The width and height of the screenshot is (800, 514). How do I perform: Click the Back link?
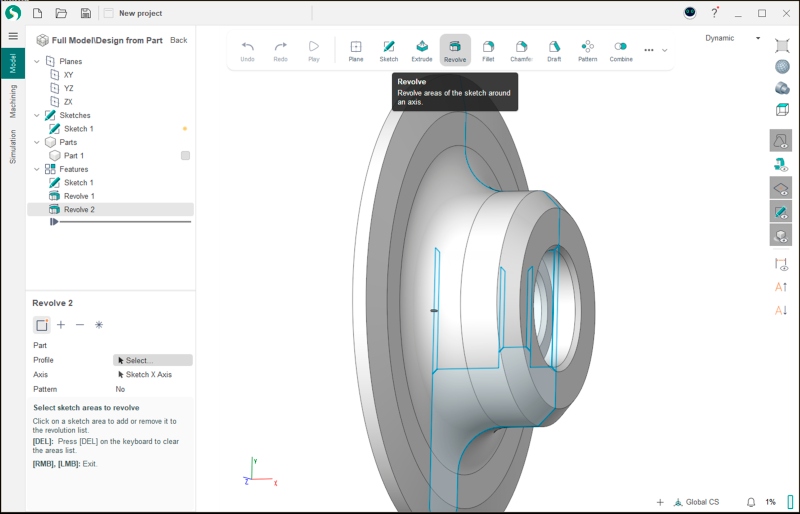[179, 40]
